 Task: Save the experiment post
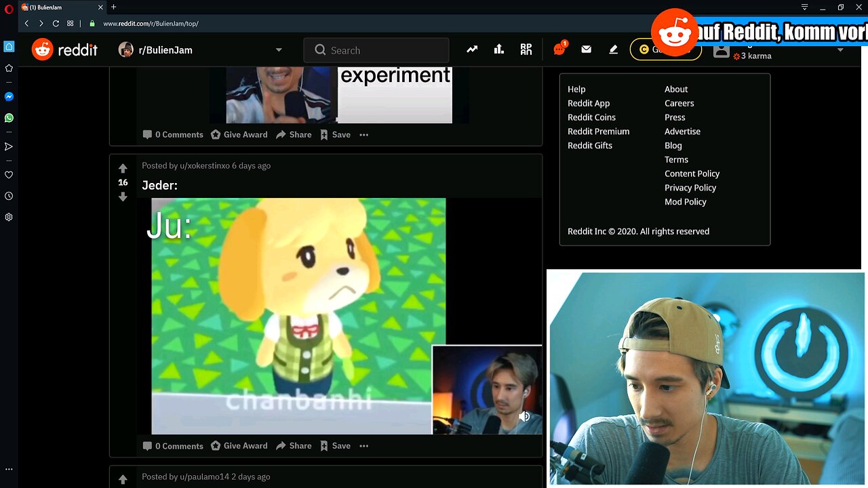pyautogui.click(x=335, y=135)
